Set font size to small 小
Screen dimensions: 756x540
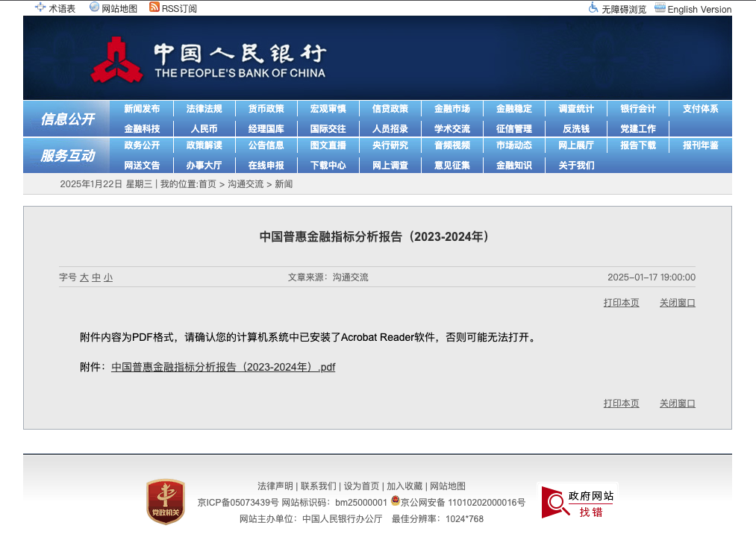[x=108, y=277]
